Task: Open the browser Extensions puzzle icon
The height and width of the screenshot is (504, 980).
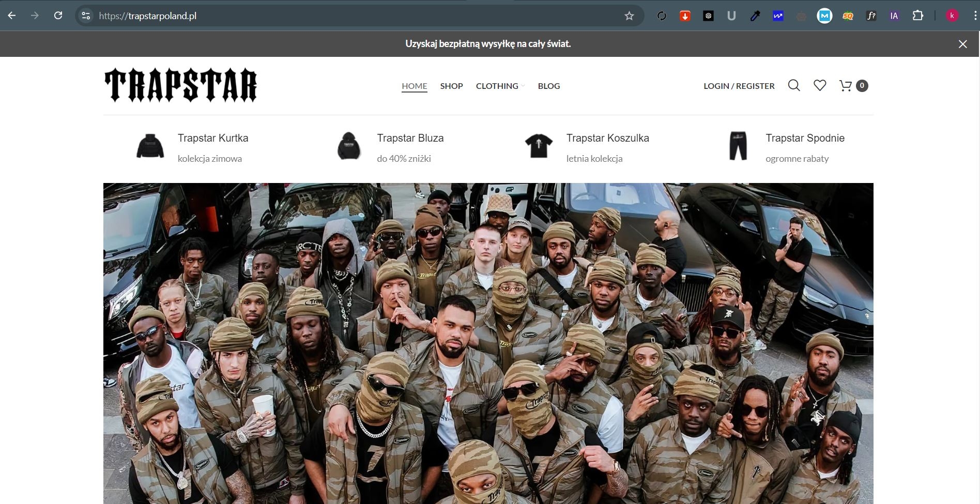Action: tap(918, 16)
